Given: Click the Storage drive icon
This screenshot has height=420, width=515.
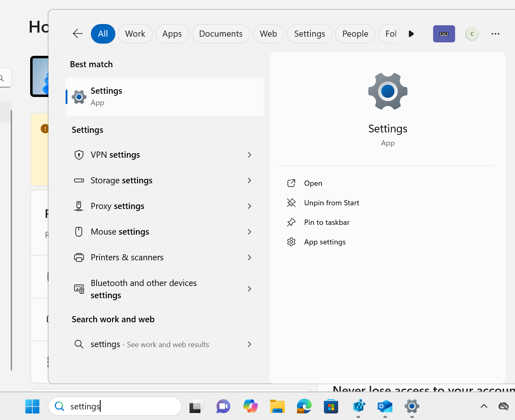Looking at the screenshot, I should (x=79, y=180).
